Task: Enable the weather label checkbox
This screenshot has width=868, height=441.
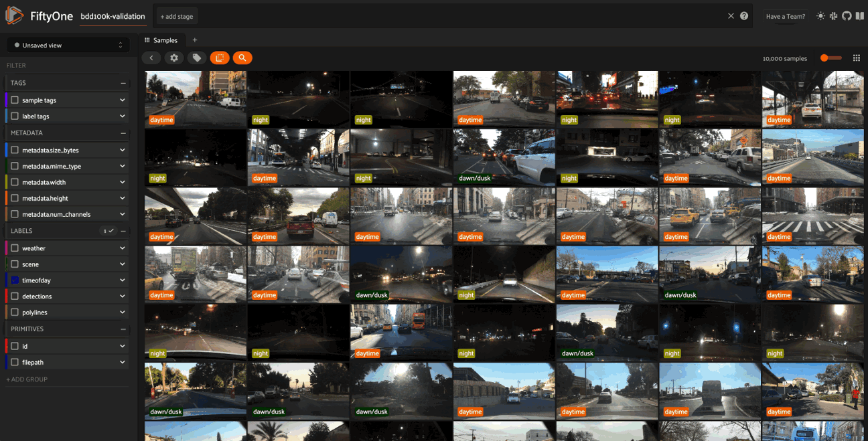Action: point(15,248)
